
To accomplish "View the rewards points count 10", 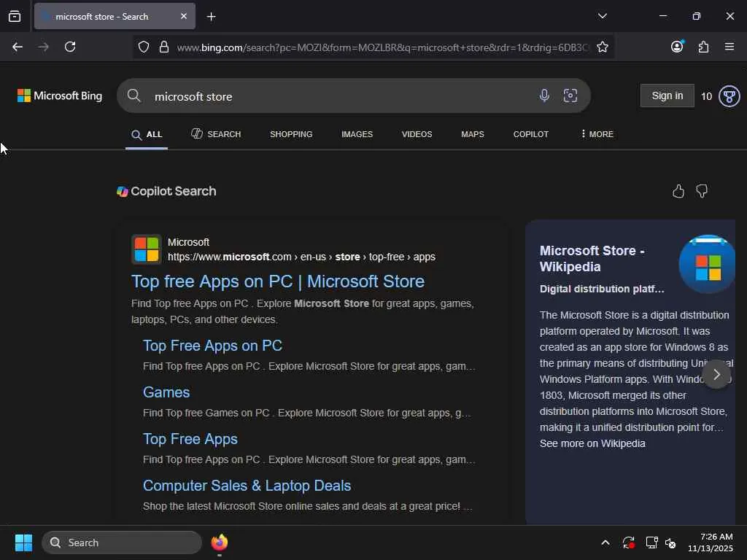I will 706,96.
